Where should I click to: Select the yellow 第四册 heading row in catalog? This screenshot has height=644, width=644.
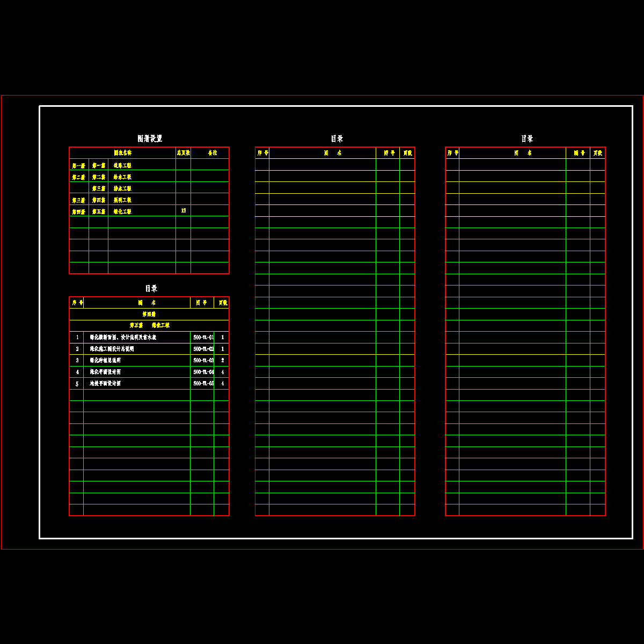point(149,314)
